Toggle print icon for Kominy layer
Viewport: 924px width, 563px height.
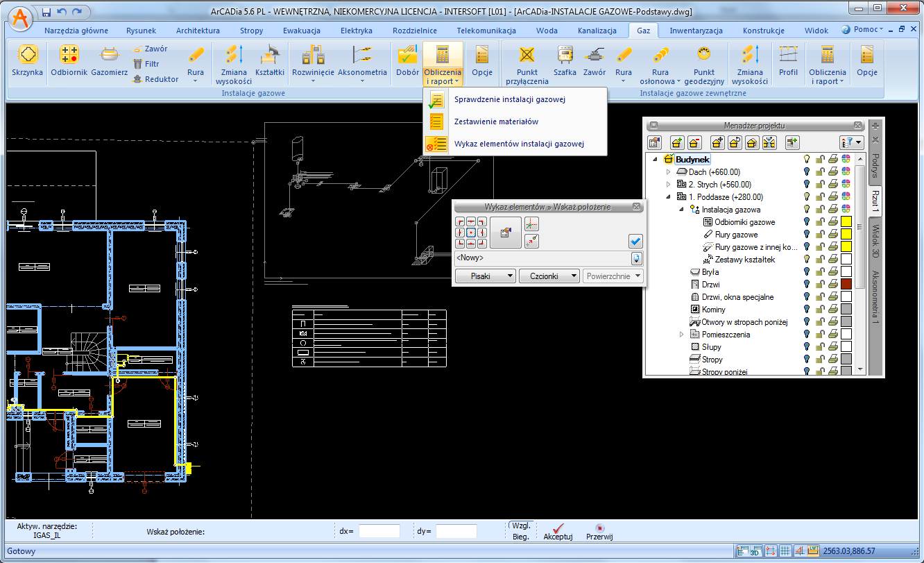(x=832, y=310)
